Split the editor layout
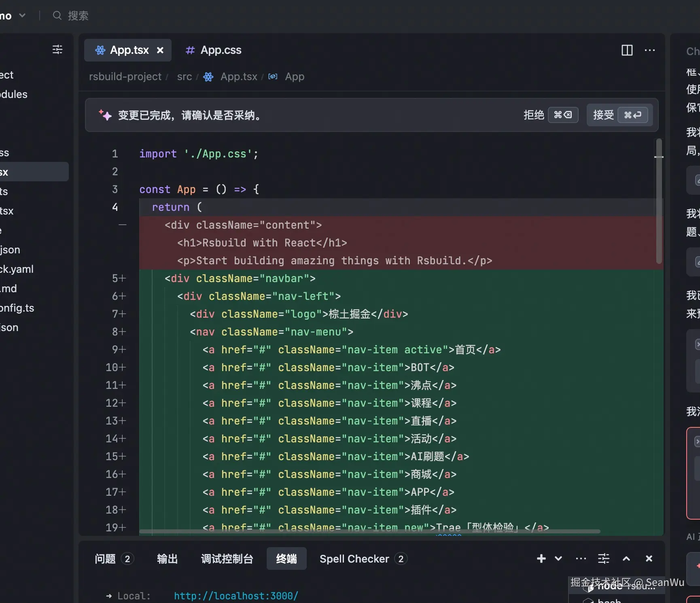This screenshot has height=603, width=700. tap(627, 50)
